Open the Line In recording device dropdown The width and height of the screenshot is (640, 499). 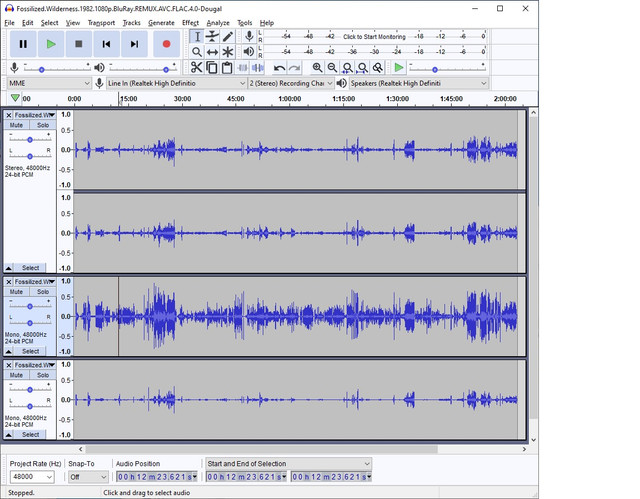point(176,83)
